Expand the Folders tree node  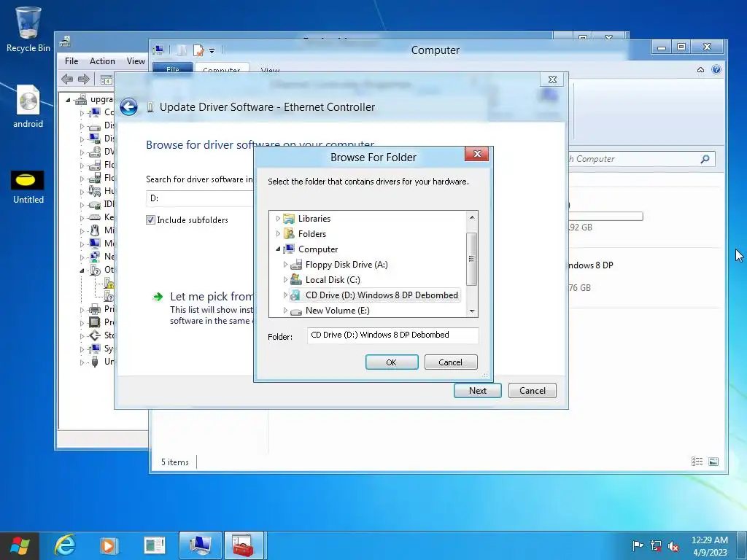[278, 234]
